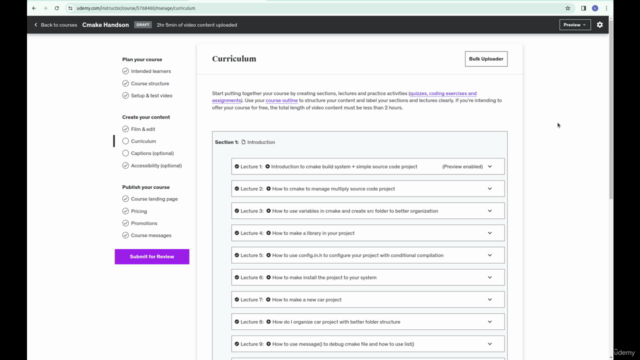Open Course structure in sidebar
Screen dimensions: 640x360
coord(150,83)
